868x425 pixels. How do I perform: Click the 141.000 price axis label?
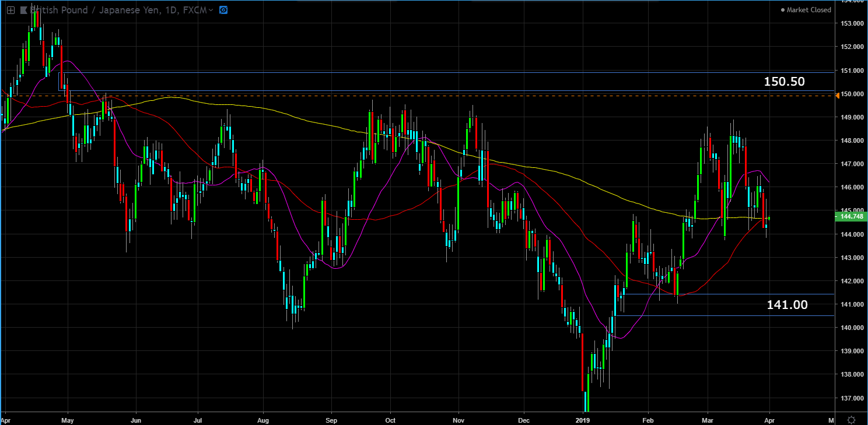853,304
